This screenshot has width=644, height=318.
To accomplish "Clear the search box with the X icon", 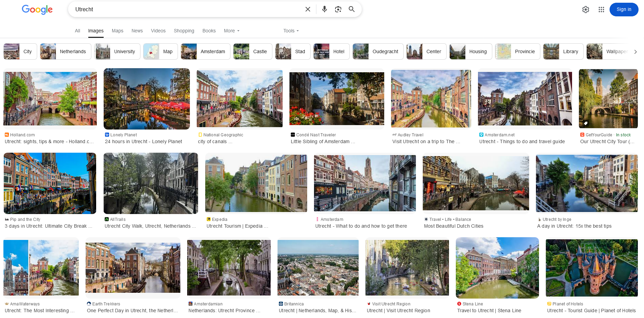I will tap(308, 9).
